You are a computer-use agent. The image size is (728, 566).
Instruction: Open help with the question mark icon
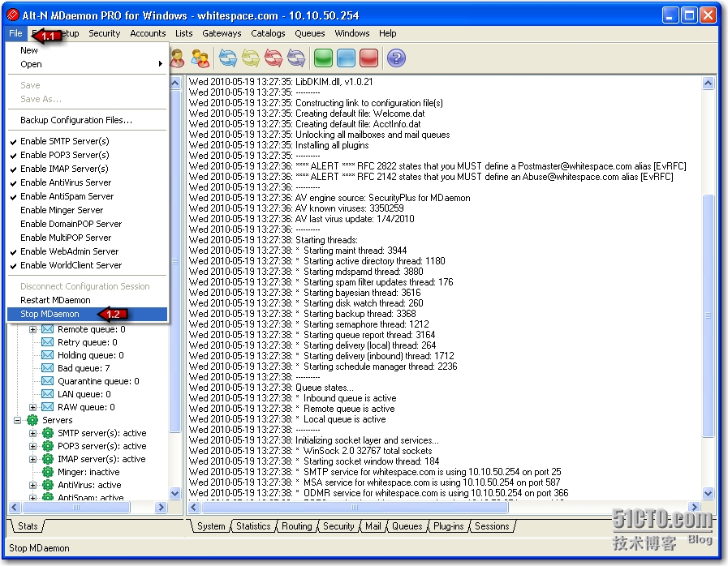396,58
